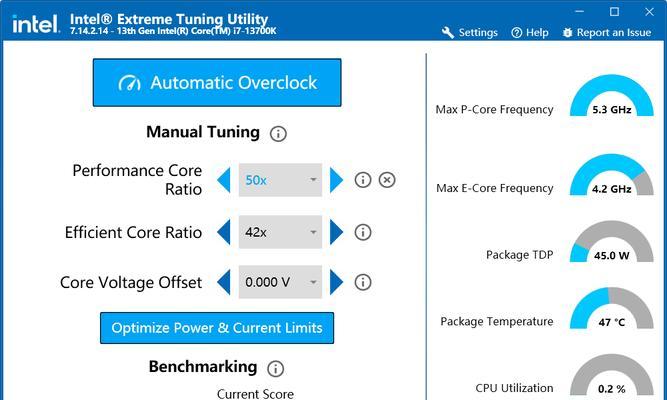Click the Automatic Overclock button
Viewport: 667px width, 400px height.
[x=217, y=83]
